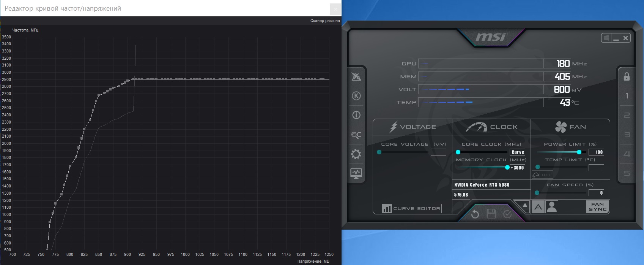The height and width of the screenshot is (265, 644).
Task: Click the Fan Speed slider handle
Action: click(537, 193)
